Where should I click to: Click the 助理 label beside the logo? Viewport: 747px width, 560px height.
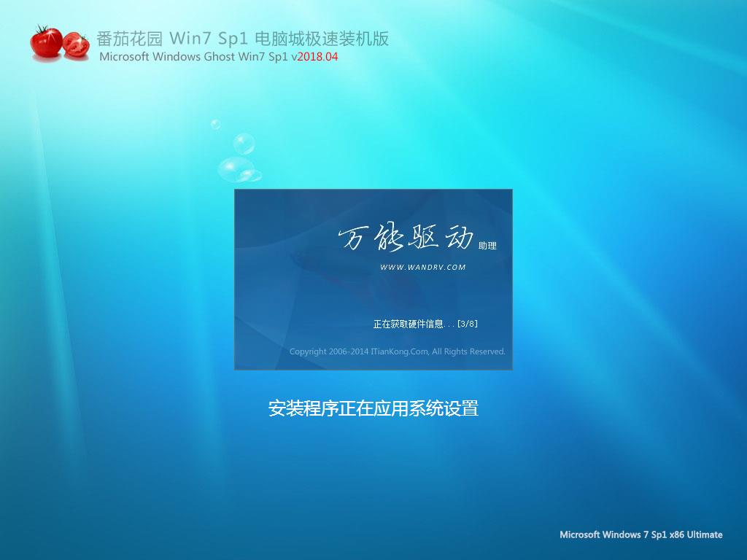tap(487, 246)
